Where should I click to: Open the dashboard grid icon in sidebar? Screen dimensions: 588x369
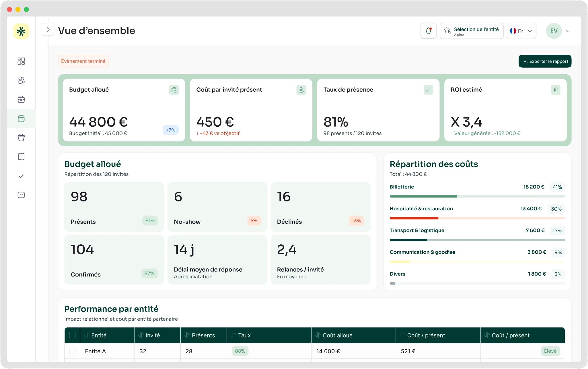tap(21, 61)
